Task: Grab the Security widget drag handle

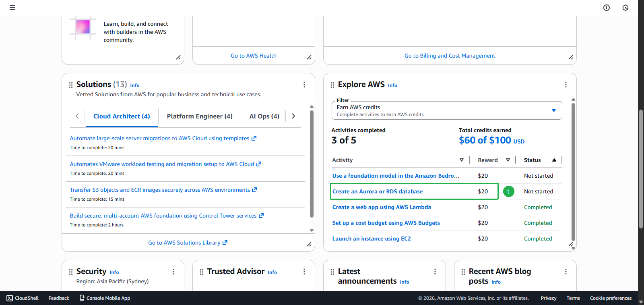Action: (x=71, y=272)
